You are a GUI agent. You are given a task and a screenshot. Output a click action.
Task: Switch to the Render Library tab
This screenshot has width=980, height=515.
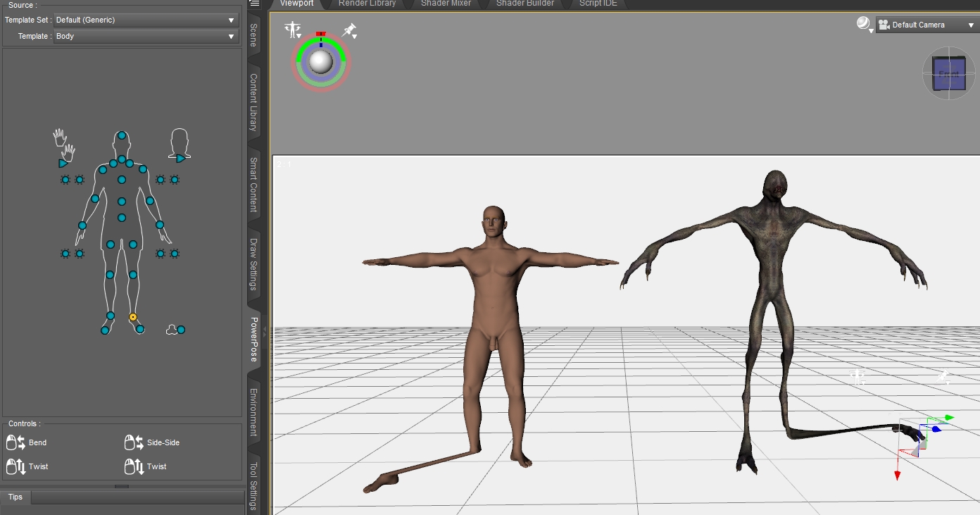(367, 4)
